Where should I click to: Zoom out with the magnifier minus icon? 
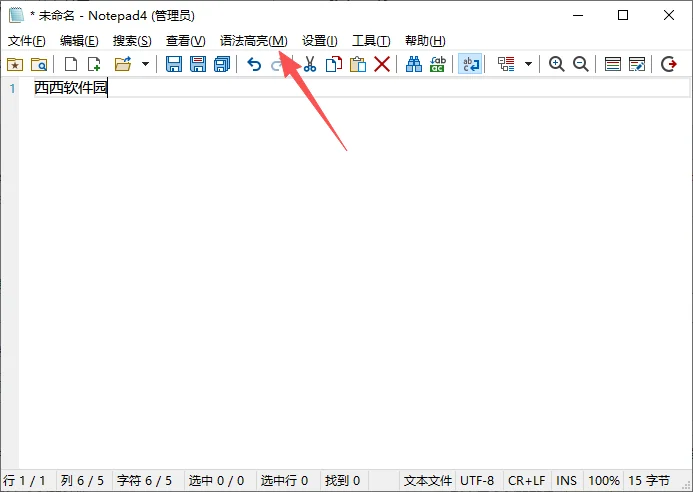(x=580, y=65)
